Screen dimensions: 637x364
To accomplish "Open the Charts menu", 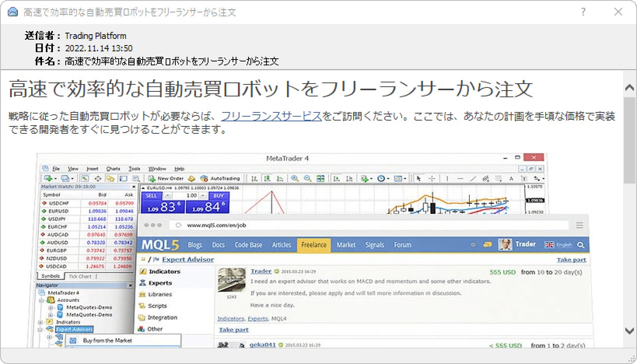I will [114, 168].
